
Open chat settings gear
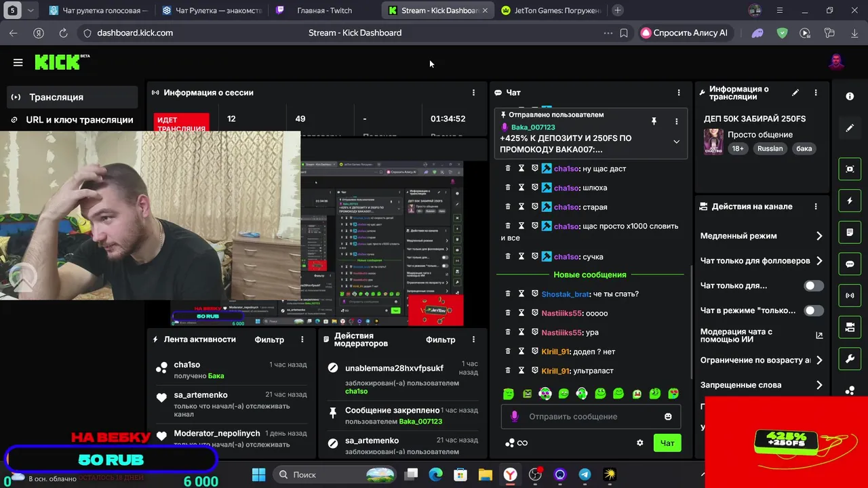click(639, 443)
